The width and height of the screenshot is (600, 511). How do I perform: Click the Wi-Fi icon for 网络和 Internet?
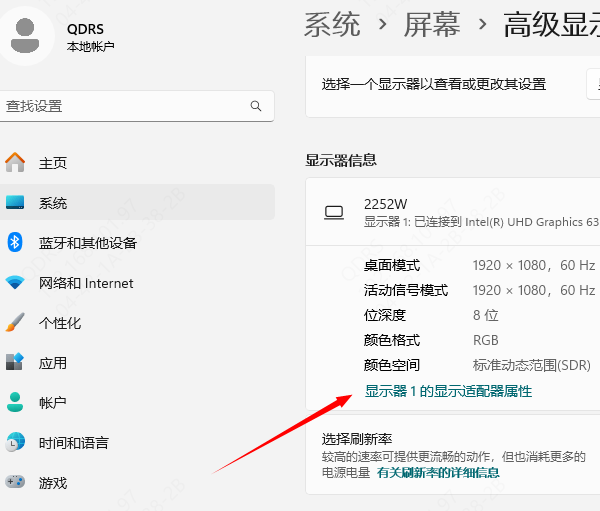click(15, 283)
